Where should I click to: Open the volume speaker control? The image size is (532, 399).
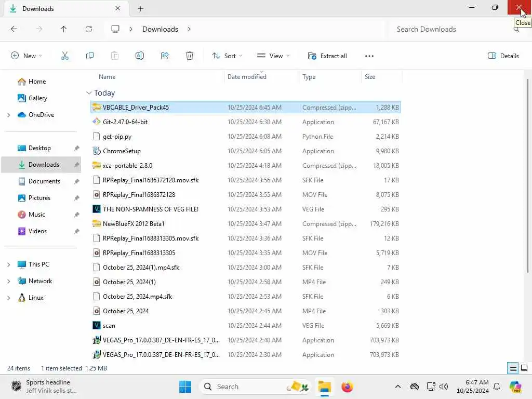[444, 387]
